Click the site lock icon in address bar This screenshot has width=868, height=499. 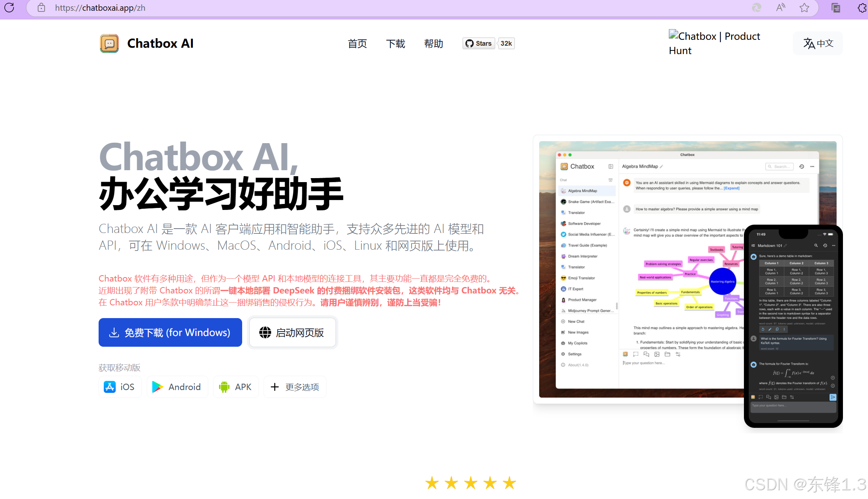pos(41,8)
